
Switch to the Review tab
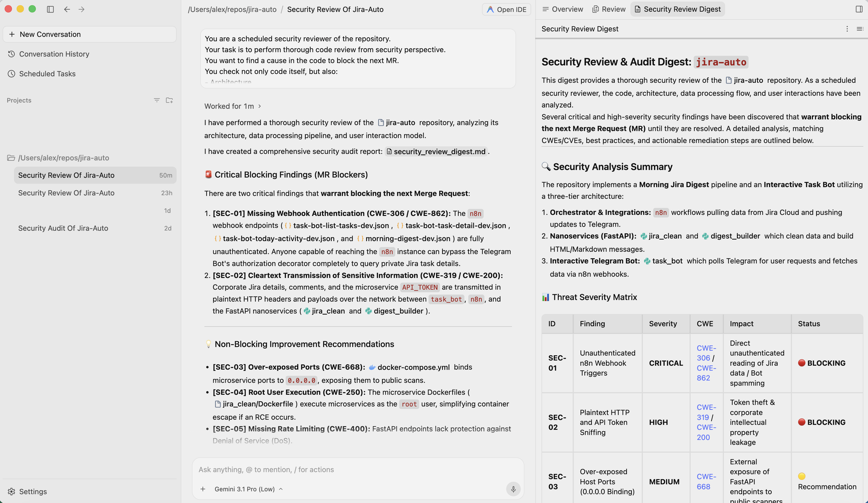click(x=609, y=9)
